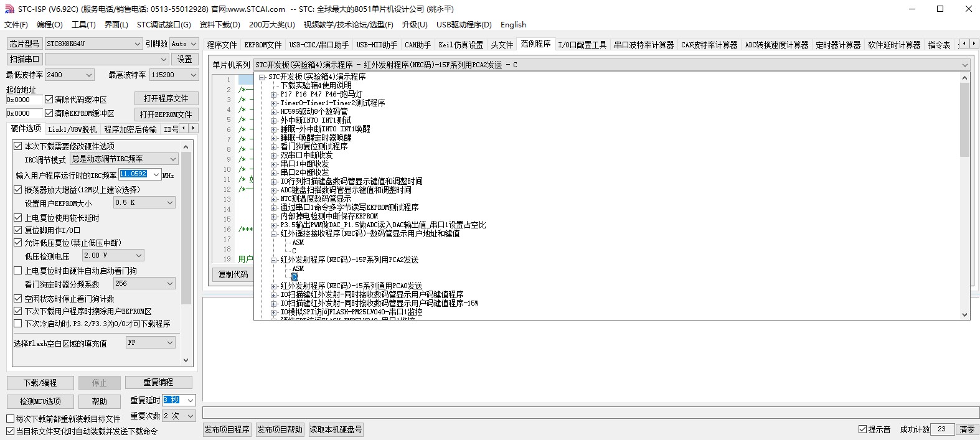Click example tree scrollbar down arrow
The width and height of the screenshot is (980, 440).
[965, 315]
